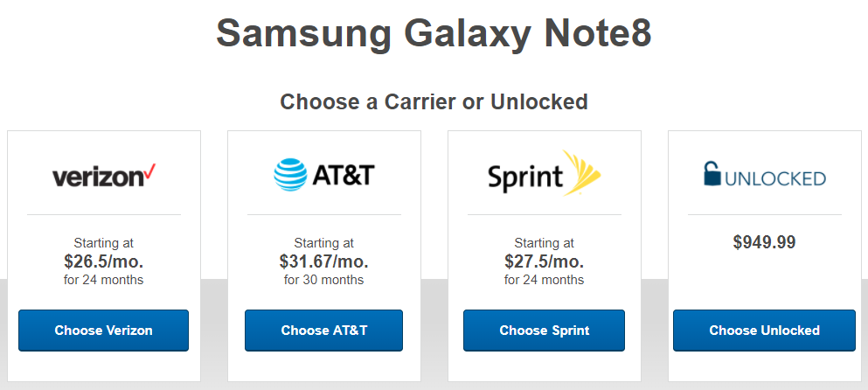
Task: Click the Verizon logo
Action: coord(104,176)
